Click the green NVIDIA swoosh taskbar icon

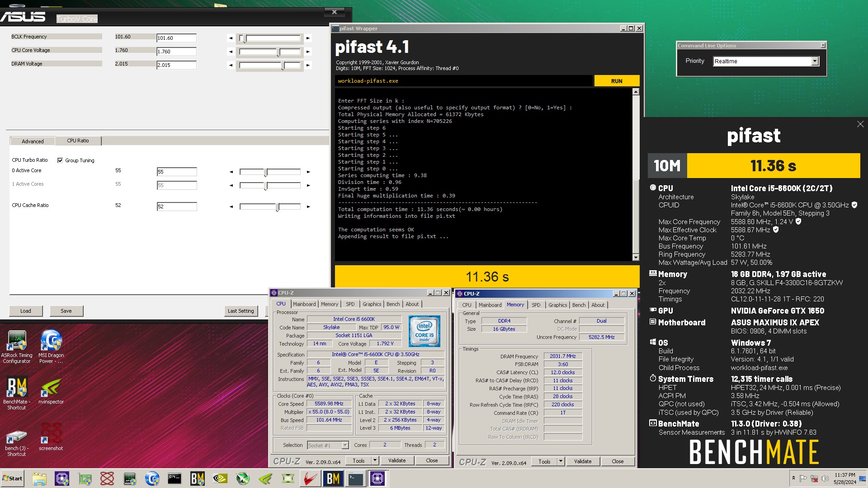[x=265, y=479]
